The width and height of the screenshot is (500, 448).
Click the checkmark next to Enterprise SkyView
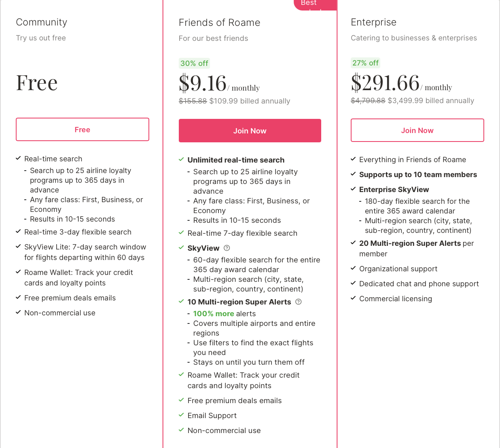point(352,189)
